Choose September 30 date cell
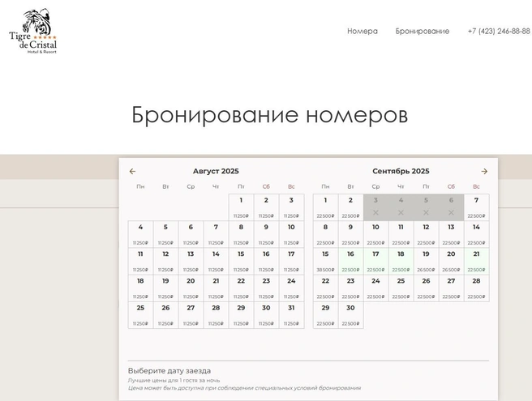 coord(351,315)
